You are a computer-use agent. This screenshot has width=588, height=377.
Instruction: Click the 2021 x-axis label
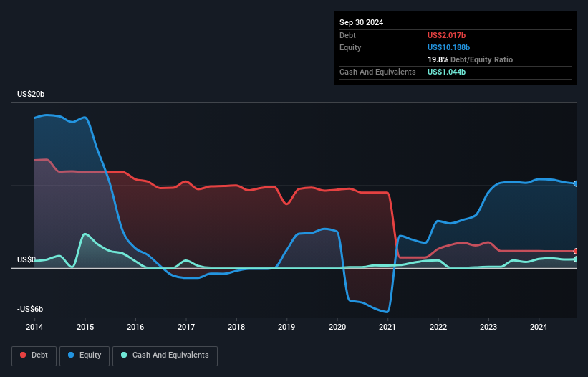coord(387,327)
